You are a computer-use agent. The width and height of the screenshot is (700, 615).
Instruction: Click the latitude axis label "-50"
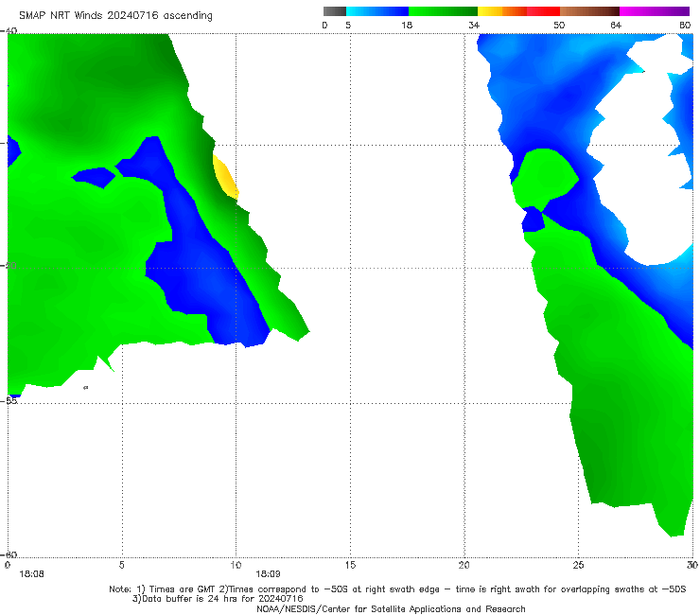[9, 265]
